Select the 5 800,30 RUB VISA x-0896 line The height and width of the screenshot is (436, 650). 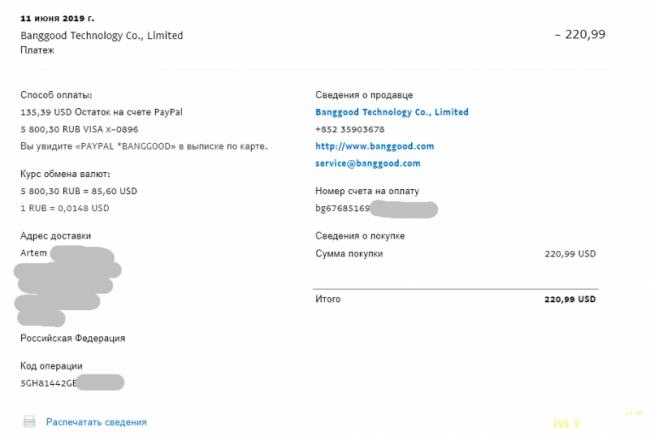click(79, 129)
